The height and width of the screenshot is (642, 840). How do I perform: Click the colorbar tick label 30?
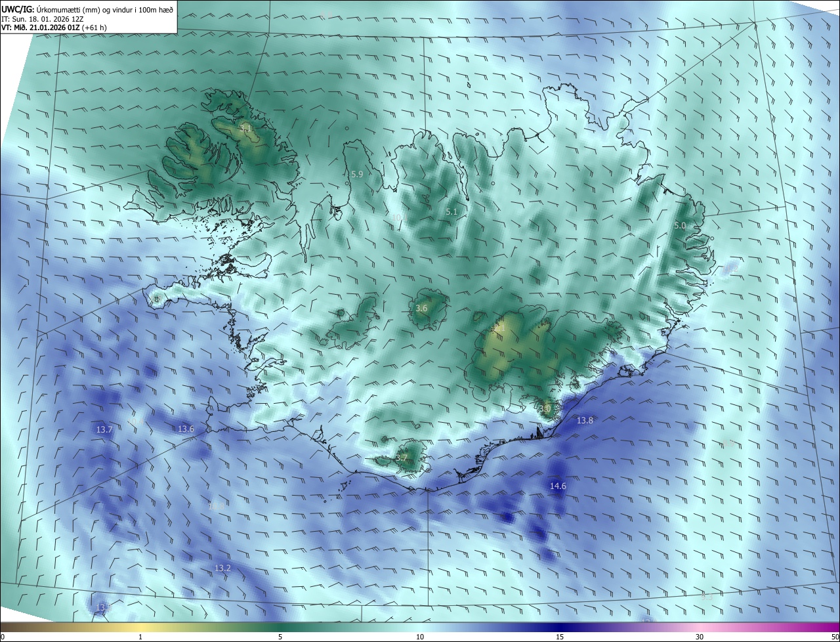pyautogui.click(x=700, y=637)
